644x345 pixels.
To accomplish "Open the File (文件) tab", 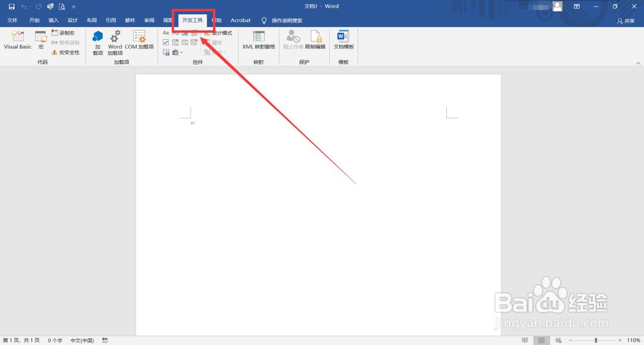I will [12, 20].
